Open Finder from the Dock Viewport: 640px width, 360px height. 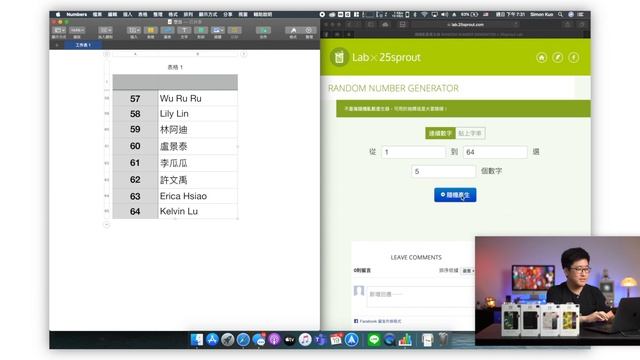196,340
